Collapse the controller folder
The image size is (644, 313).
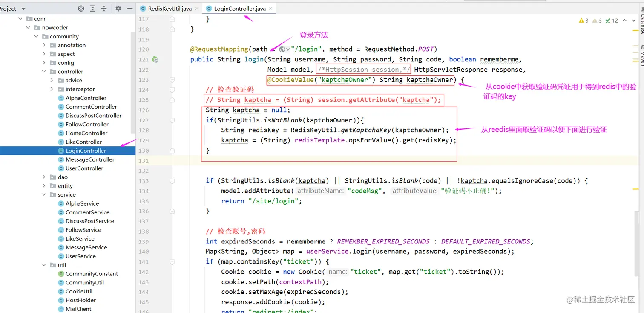pos(44,72)
